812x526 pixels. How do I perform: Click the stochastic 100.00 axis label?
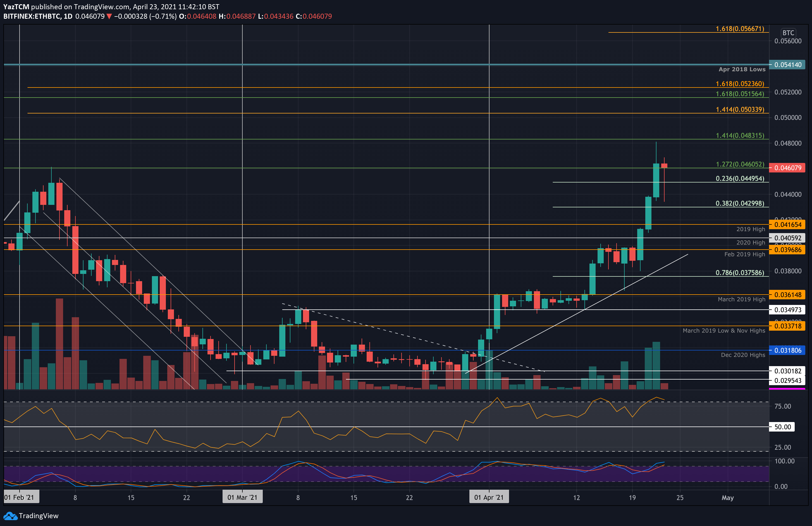point(785,461)
